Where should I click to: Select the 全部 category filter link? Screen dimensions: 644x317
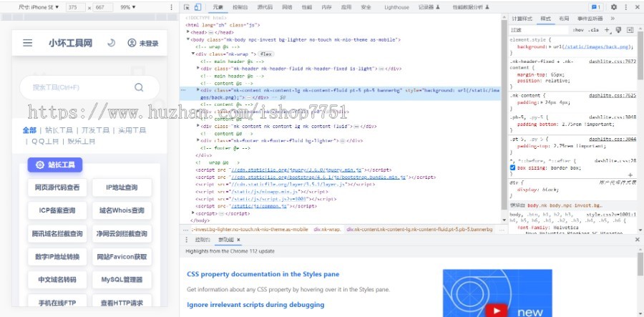click(x=29, y=130)
